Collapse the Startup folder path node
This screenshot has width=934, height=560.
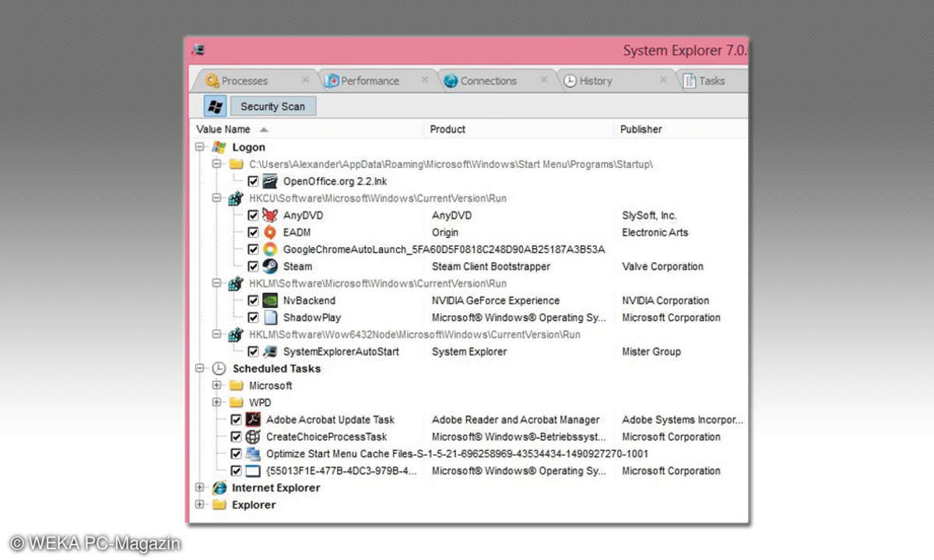tap(217, 164)
